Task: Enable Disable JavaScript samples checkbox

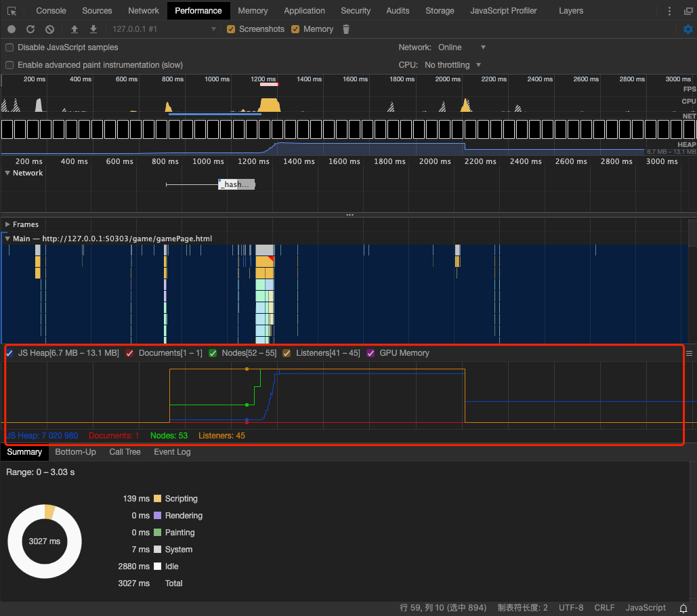Action: [9, 47]
